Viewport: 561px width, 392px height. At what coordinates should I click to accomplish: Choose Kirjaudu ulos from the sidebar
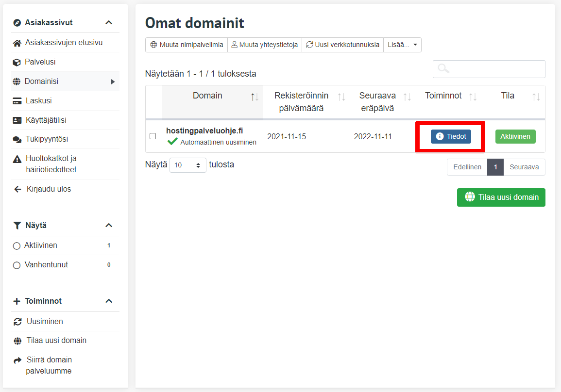(49, 189)
